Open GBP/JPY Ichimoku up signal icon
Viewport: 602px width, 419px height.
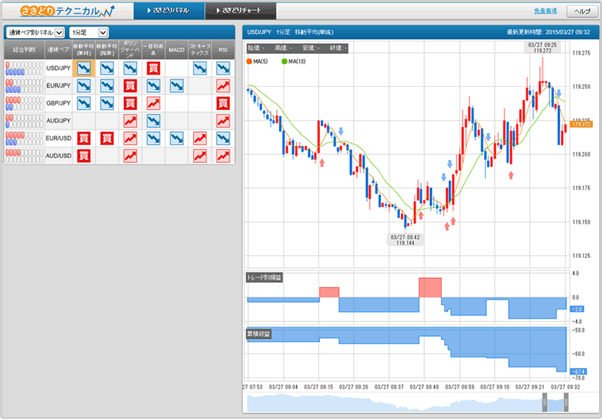[x=153, y=103]
